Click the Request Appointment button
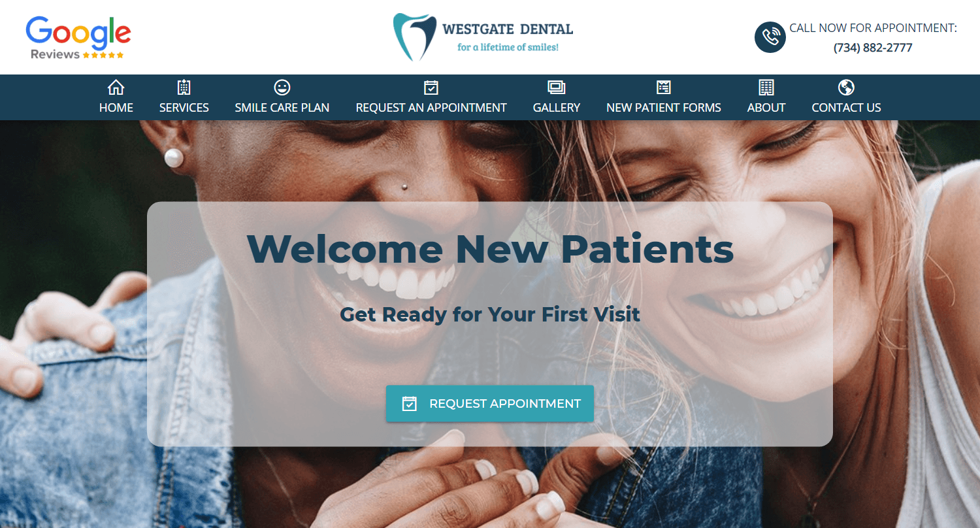980x528 pixels. [x=490, y=404]
